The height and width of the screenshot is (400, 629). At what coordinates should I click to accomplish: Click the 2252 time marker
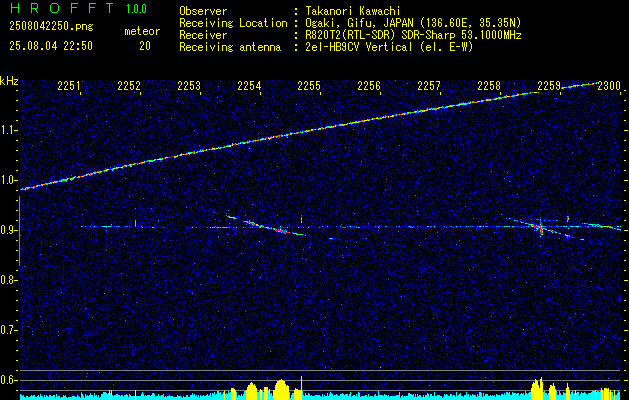129,86
